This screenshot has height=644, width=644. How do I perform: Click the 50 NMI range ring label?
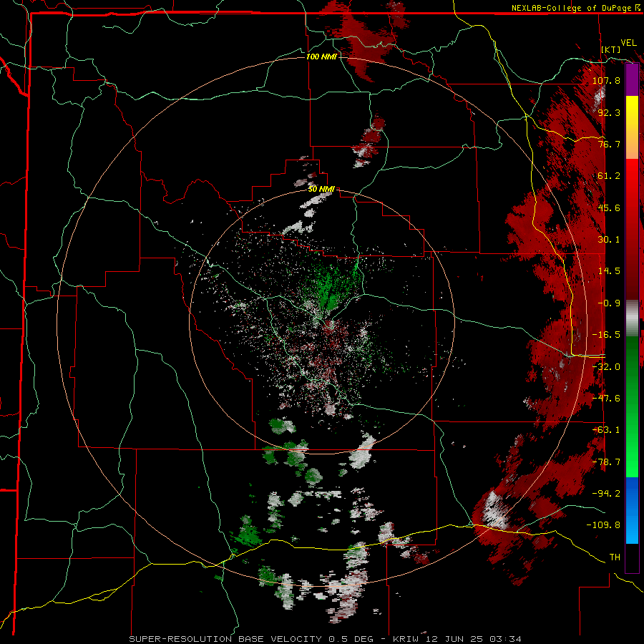pos(321,190)
